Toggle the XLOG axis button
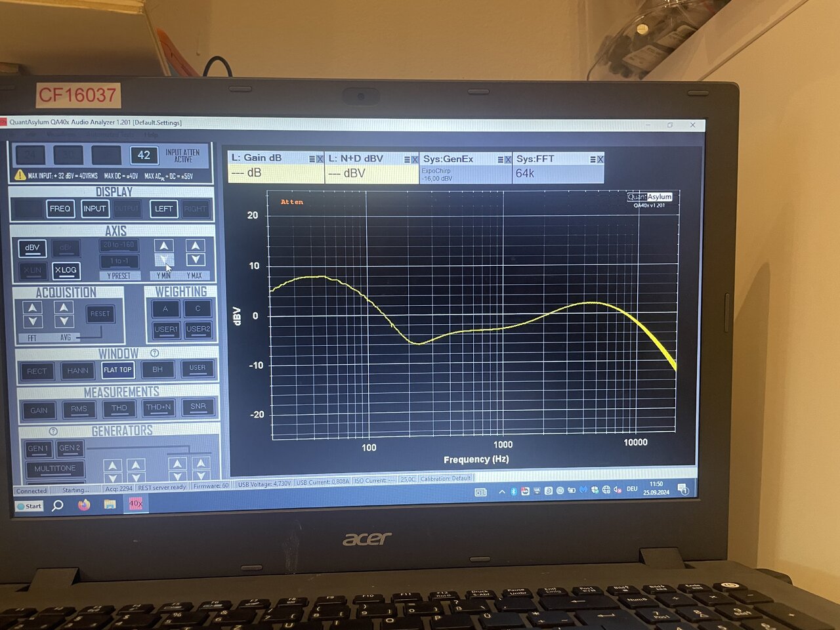 pyautogui.click(x=66, y=270)
